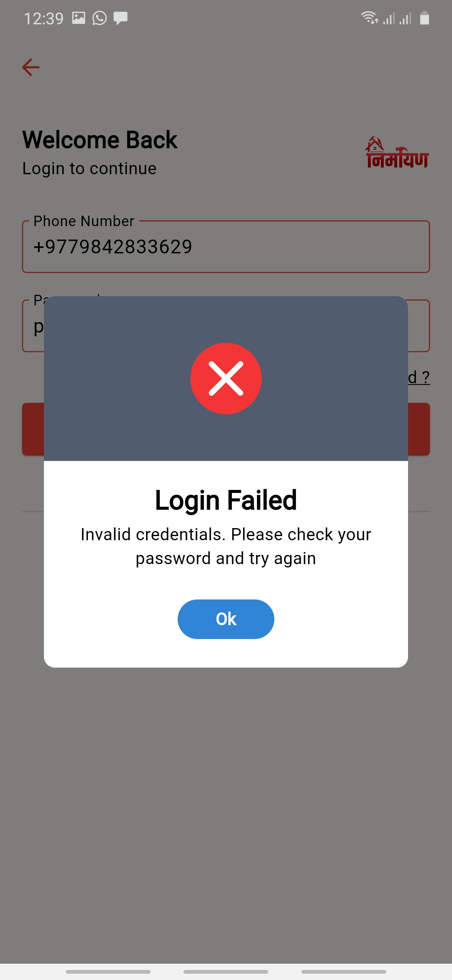The image size is (452, 980).
Task: Tap the Nirmayan logo
Action: (397, 153)
